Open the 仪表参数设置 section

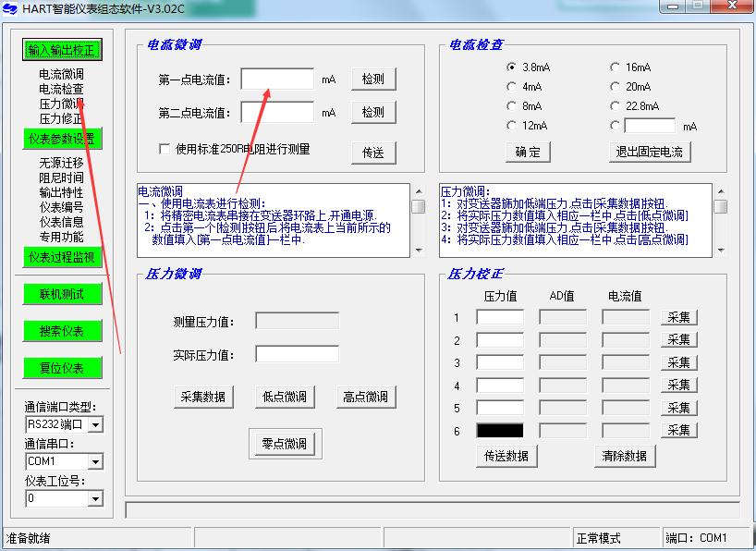click(61, 139)
